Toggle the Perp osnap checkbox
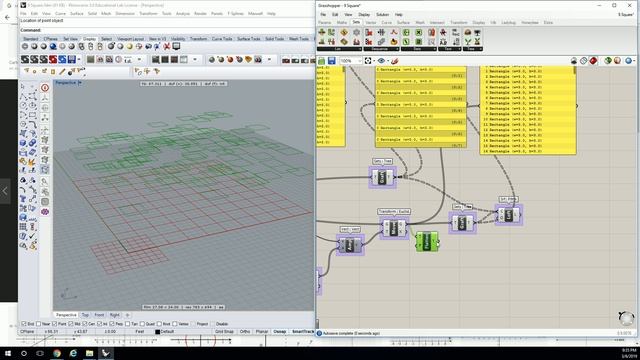 pos(112,324)
